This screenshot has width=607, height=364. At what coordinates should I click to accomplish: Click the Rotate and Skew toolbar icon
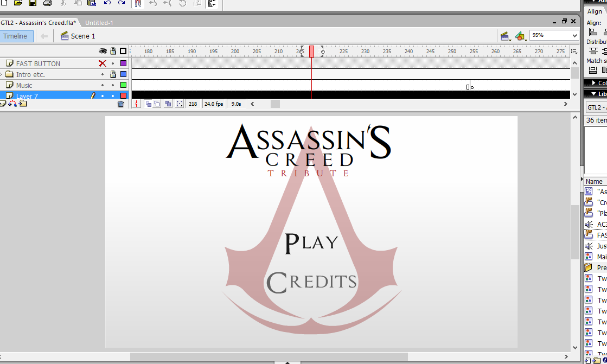(x=182, y=3)
